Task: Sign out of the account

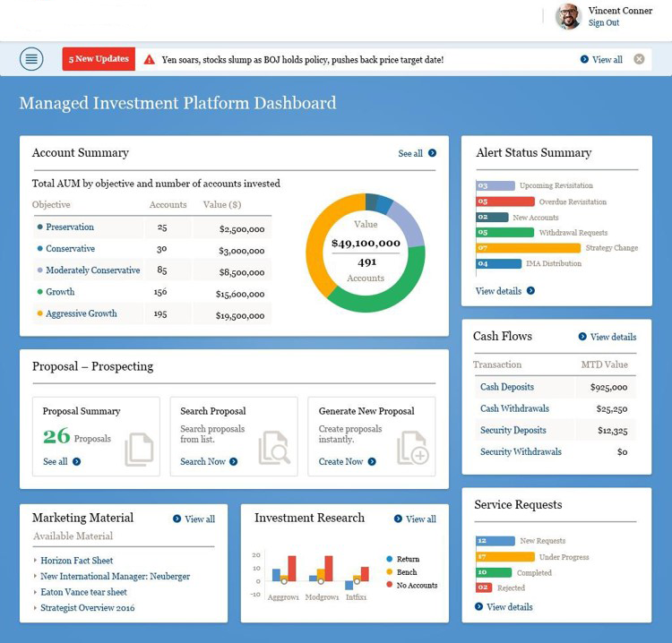Action: [x=603, y=23]
